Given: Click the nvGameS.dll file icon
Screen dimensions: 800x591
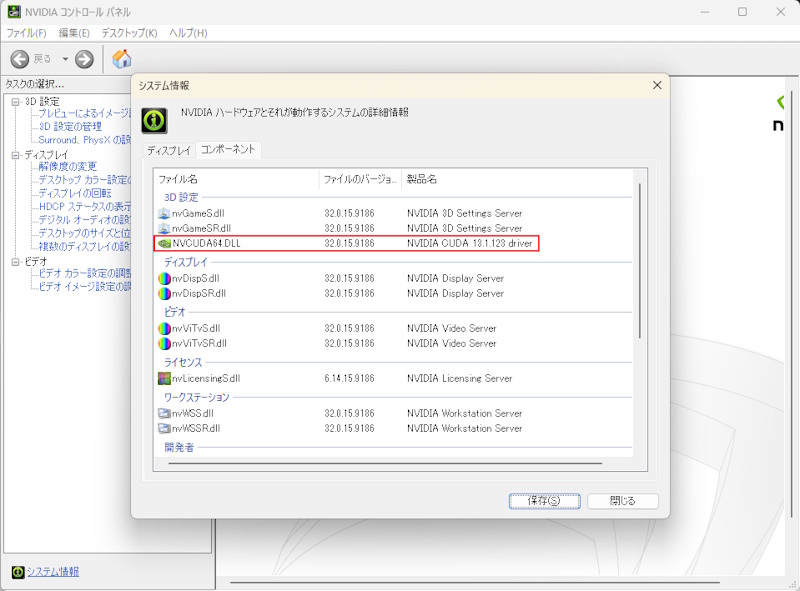Looking at the screenshot, I should (164, 214).
